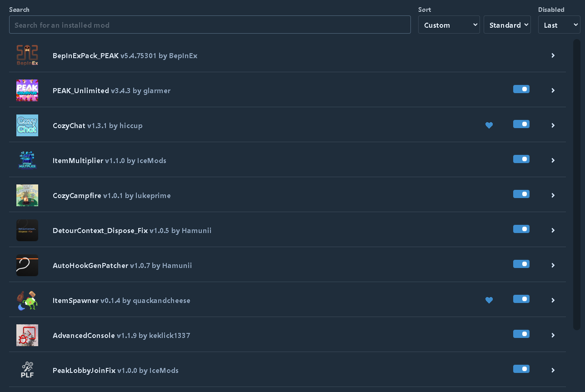Image resolution: width=585 pixels, height=392 pixels.
Task: Click the AdvancedConsole mod icon
Action: 27,335
